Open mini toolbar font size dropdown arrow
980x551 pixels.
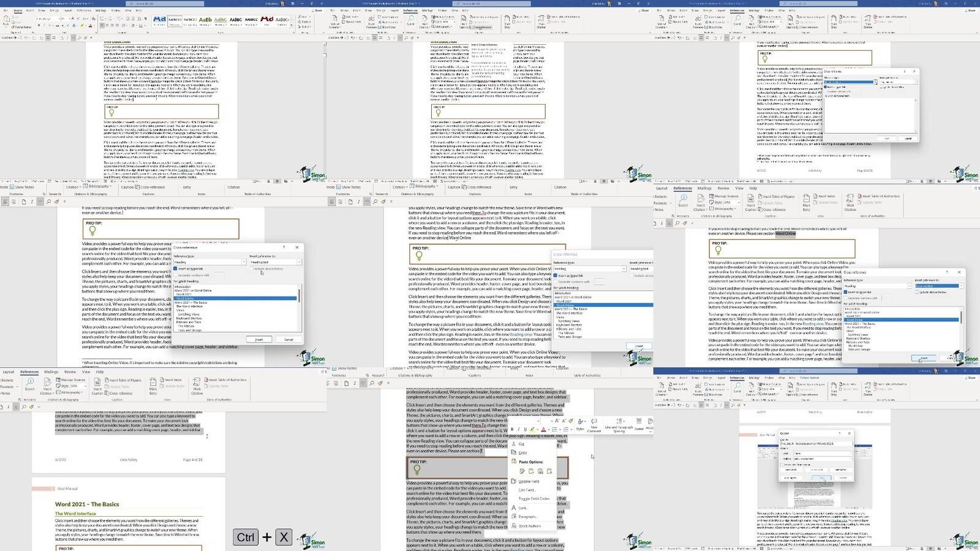point(551,421)
